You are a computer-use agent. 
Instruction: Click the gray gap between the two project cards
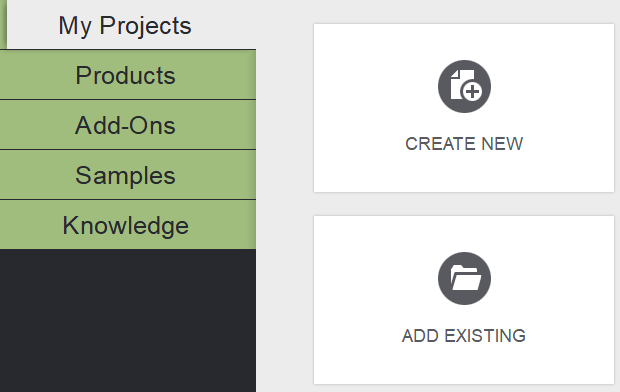pos(464,204)
